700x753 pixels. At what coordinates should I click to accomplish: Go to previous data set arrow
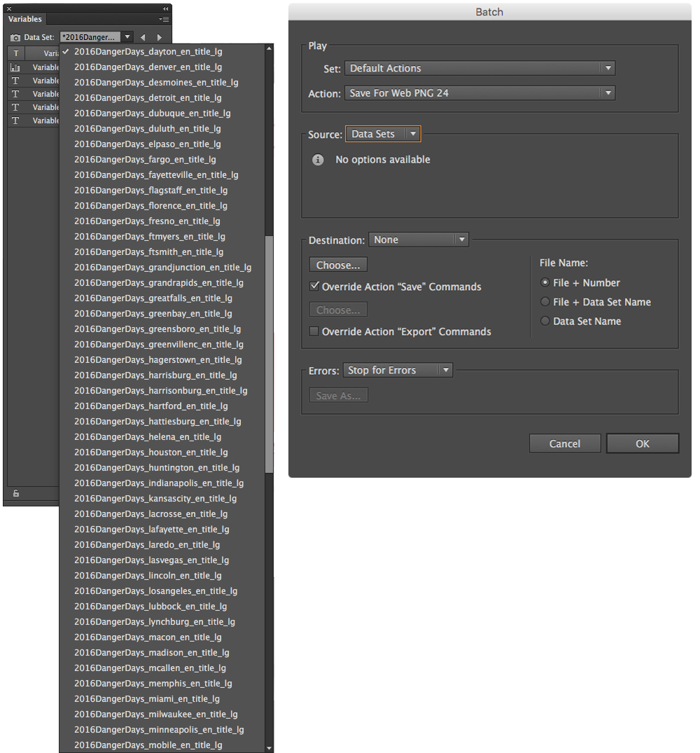[x=143, y=37]
